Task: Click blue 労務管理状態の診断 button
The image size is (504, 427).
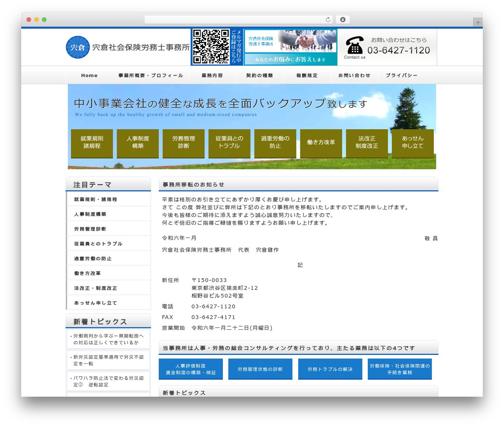Action: (260, 369)
